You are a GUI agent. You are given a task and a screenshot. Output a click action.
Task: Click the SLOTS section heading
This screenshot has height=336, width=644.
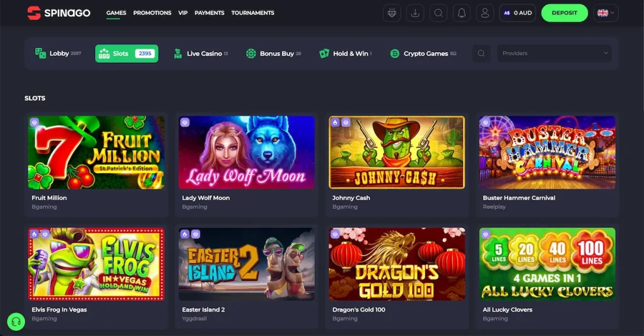tap(35, 98)
